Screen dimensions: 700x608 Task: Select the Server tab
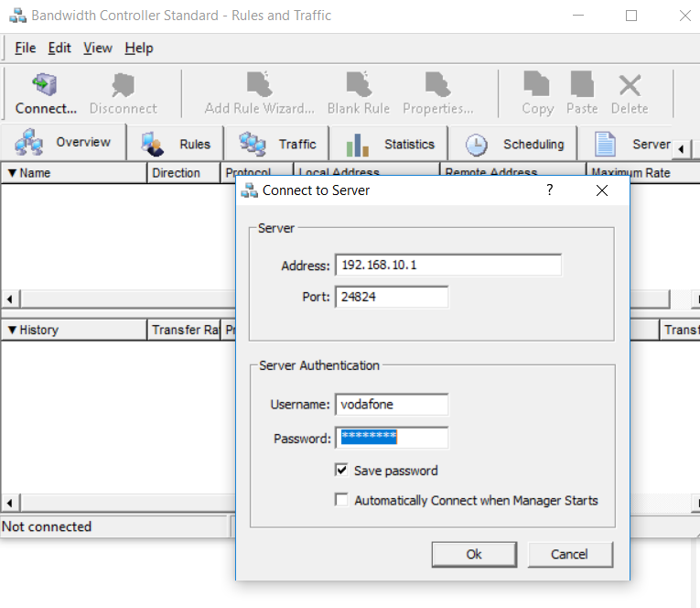coord(627,144)
